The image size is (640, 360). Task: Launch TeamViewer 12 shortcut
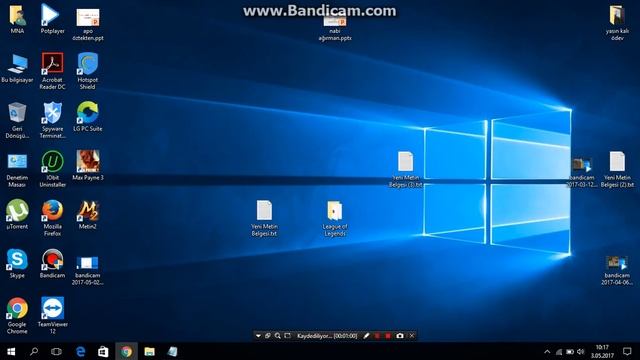point(52,316)
